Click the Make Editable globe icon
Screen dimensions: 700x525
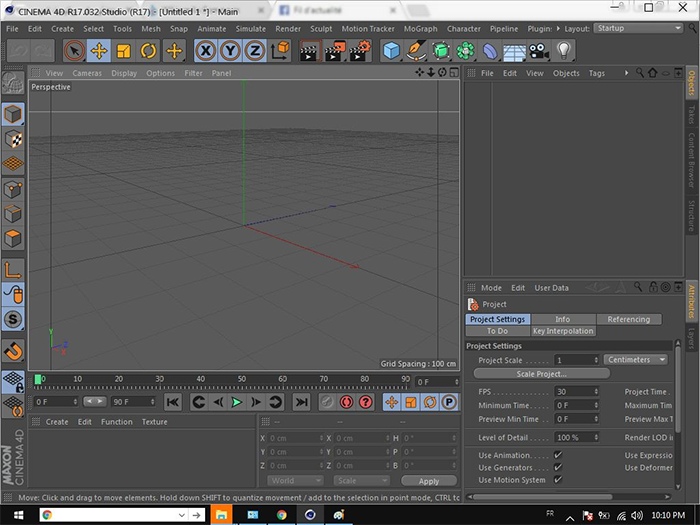coord(12,83)
